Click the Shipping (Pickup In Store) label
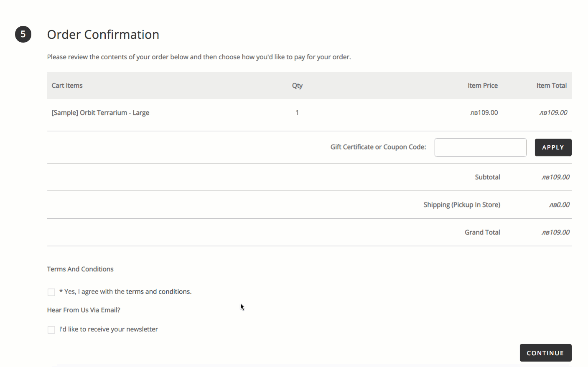This screenshot has width=588, height=367. (x=462, y=205)
